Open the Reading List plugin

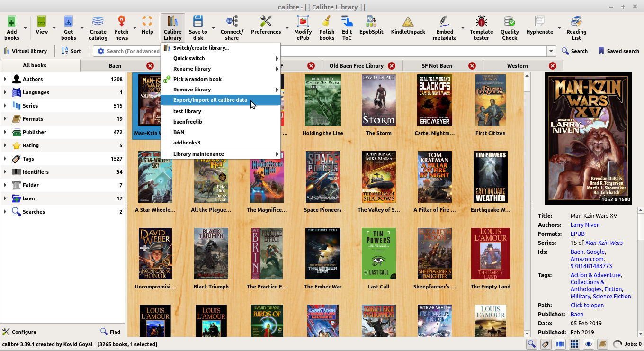pos(576,28)
